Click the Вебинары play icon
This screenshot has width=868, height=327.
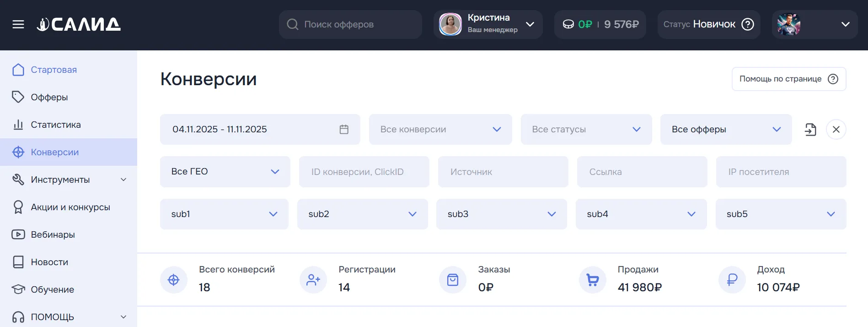[x=18, y=234]
